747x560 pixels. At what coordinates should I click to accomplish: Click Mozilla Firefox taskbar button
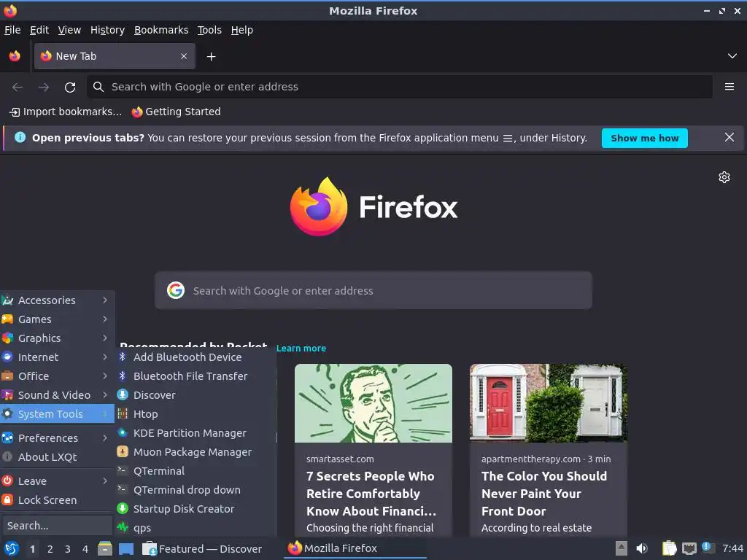coord(355,548)
